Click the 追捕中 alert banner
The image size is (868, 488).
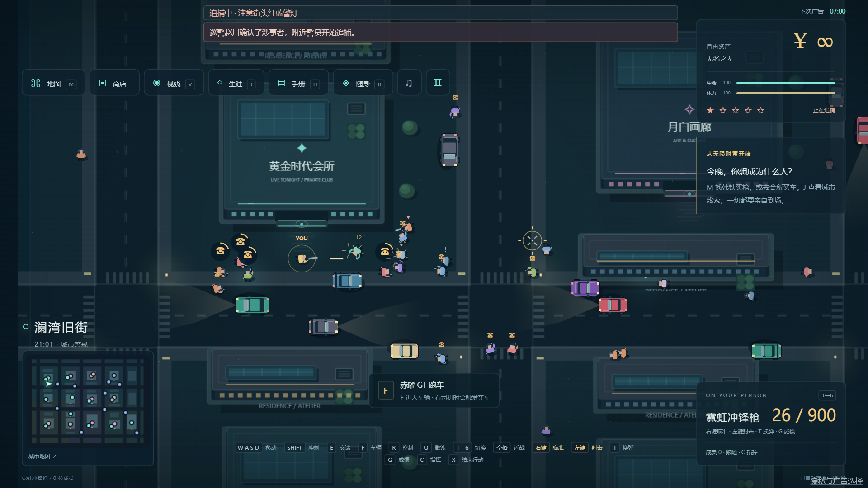[440, 13]
